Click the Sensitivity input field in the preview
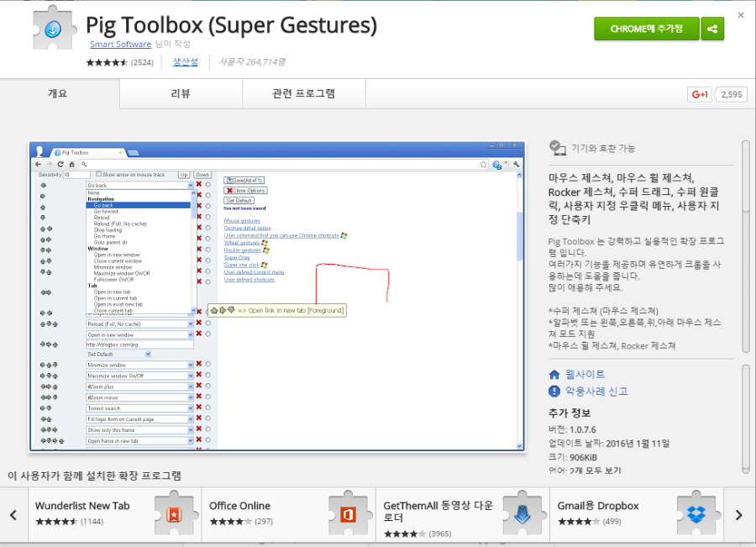Viewport: 756px width, 547px height. (x=76, y=174)
